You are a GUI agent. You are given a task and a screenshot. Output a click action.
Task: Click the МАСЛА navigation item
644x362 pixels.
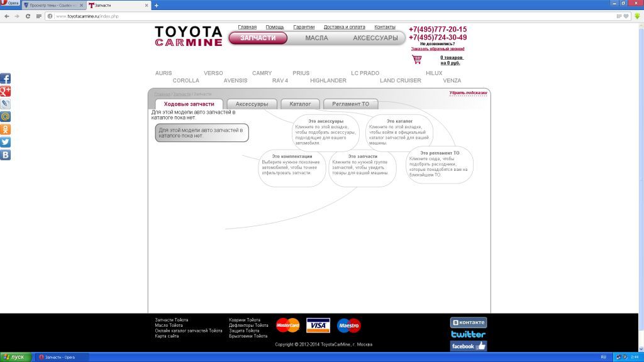click(316, 38)
